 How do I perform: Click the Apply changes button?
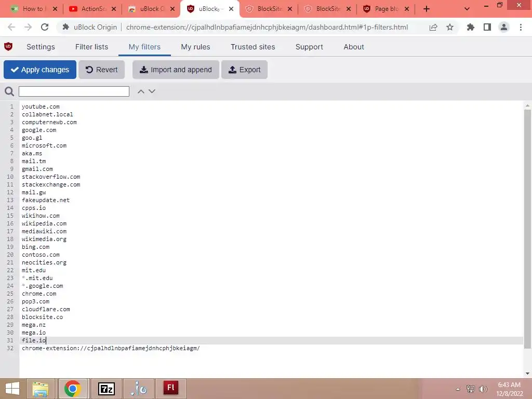(x=40, y=70)
